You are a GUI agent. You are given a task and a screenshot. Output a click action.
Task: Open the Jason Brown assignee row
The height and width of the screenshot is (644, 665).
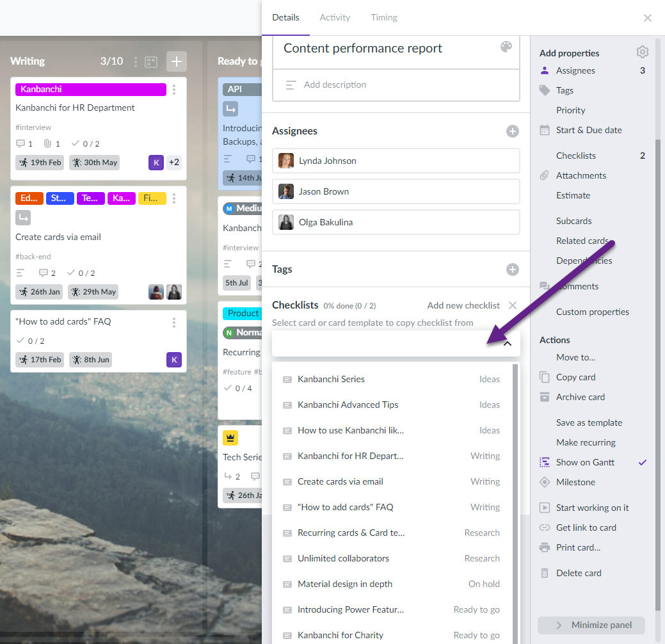pyautogui.click(x=396, y=192)
